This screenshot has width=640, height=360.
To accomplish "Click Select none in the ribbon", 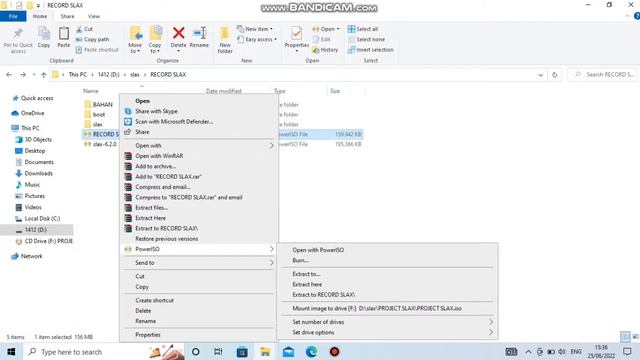I will [366, 40].
